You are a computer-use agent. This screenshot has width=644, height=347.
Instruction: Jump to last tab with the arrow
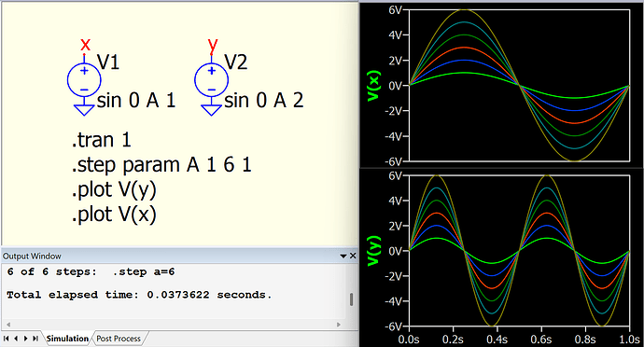(35, 339)
